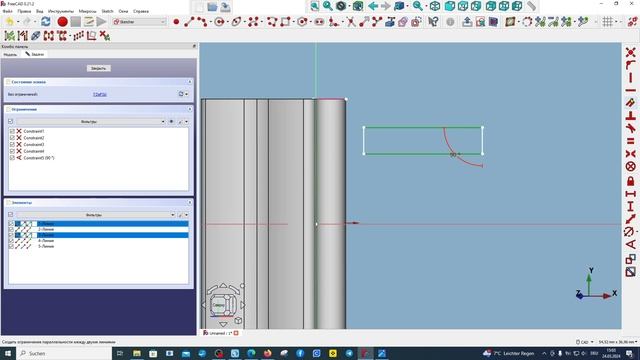Toggle Constraint5 (90°) checkbox
This screenshot has width=640, height=360.
[x=12, y=158]
